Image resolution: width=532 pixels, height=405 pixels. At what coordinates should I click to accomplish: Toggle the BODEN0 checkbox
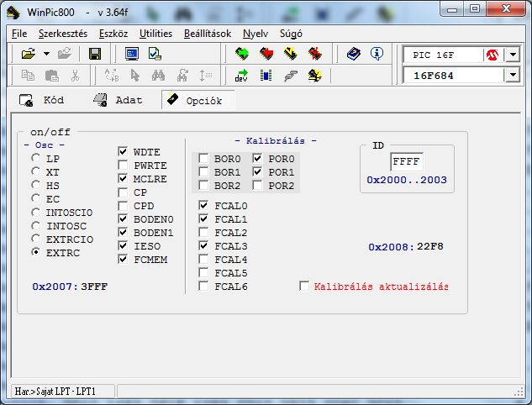pyautogui.click(x=123, y=218)
